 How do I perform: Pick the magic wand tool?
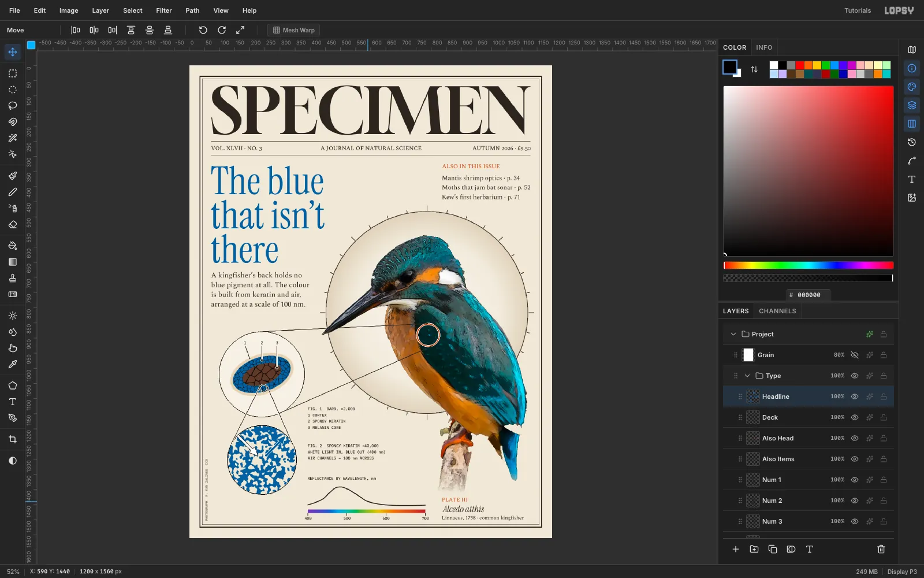click(13, 138)
